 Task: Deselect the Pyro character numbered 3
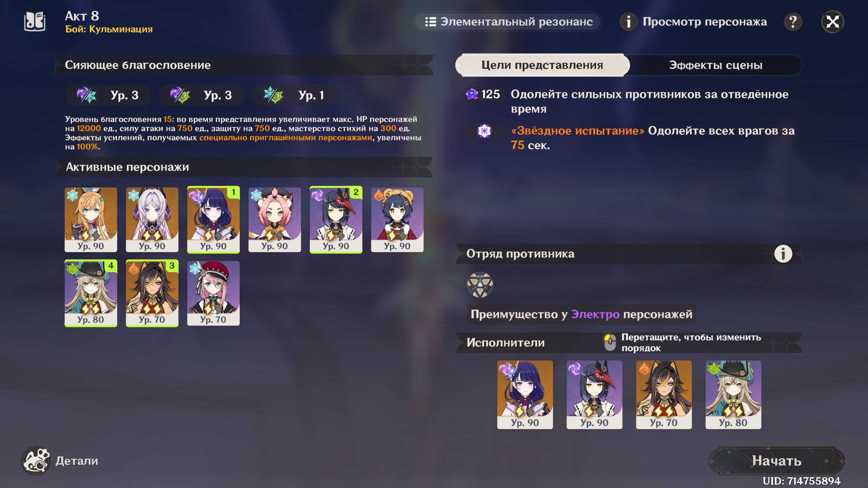(x=152, y=293)
